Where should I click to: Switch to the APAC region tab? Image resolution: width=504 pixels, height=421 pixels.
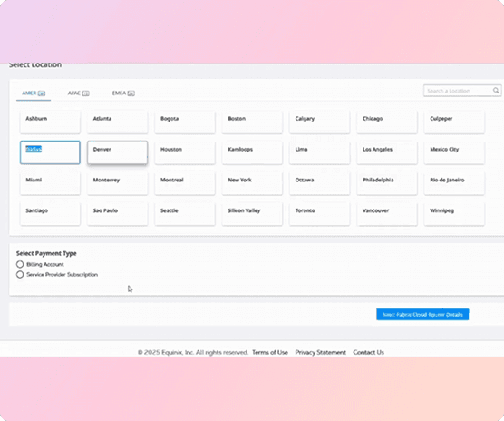pos(79,93)
